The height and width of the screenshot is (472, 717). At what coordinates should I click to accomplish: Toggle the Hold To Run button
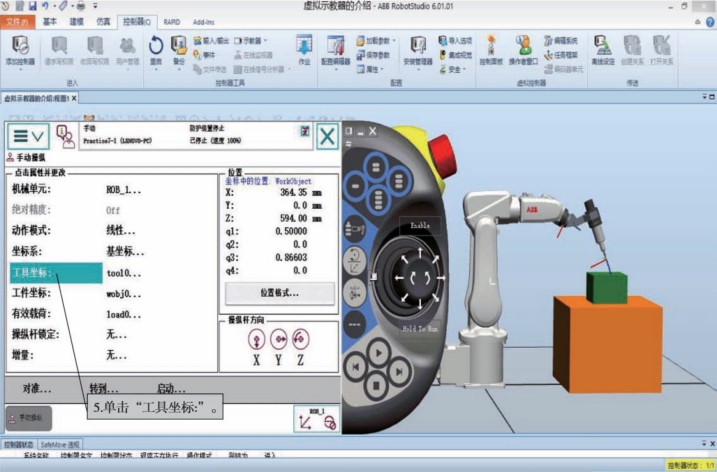coord(420,328)
